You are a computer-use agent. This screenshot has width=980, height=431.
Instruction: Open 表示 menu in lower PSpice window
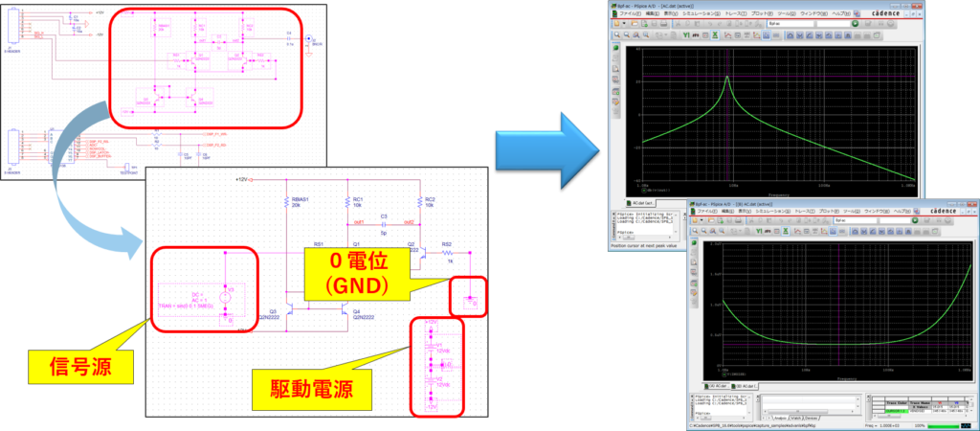click(745, 212)
